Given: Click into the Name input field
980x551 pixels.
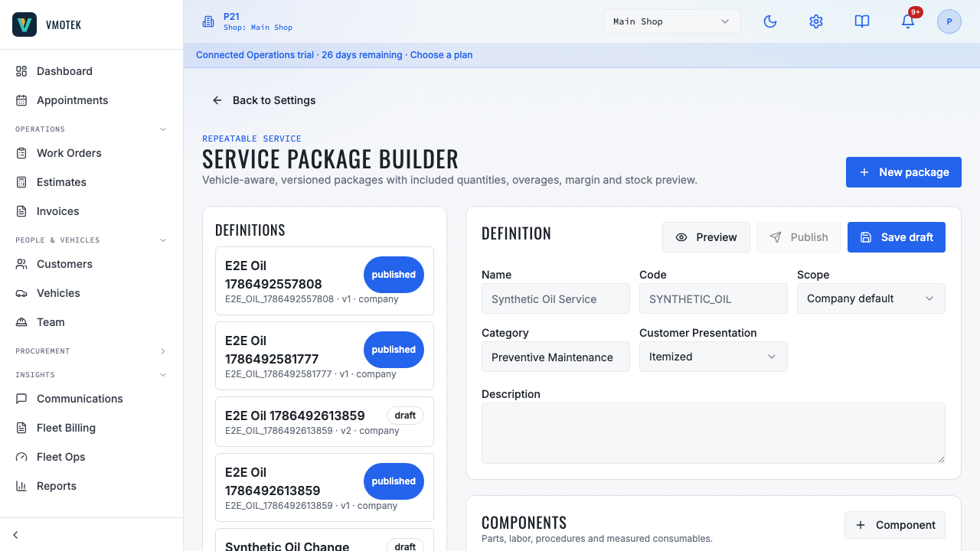Looking at the screenshot, I should pos(556,298).
